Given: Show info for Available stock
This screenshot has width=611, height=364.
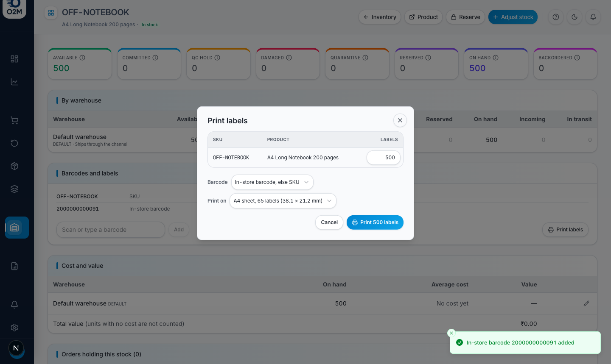Looking at the screenshot, I should (82, 58).
